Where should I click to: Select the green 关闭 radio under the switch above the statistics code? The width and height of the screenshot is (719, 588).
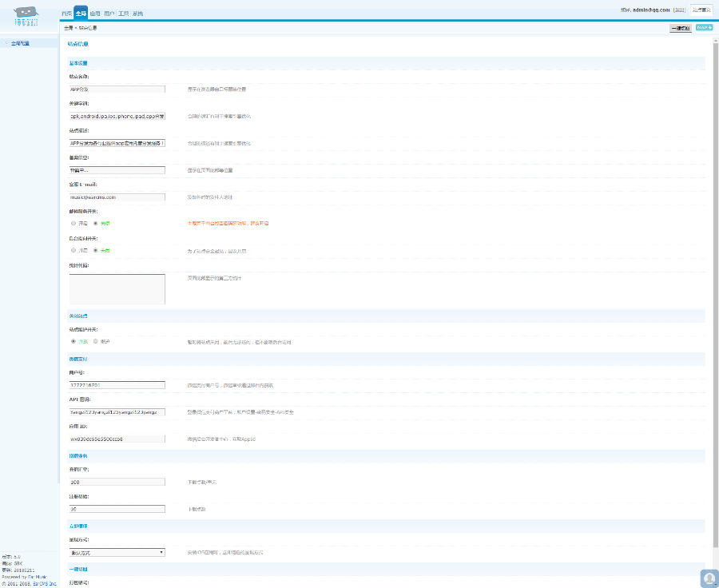[95, 250]
